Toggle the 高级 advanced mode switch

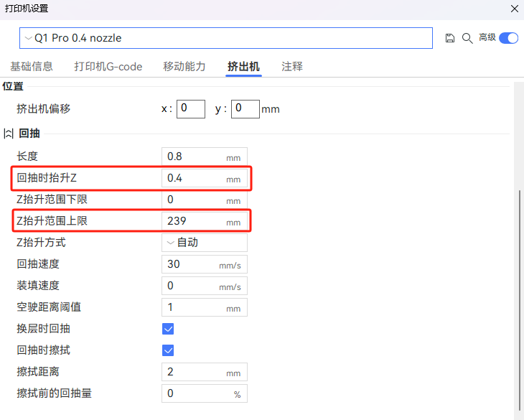click(x=508, y=38)
